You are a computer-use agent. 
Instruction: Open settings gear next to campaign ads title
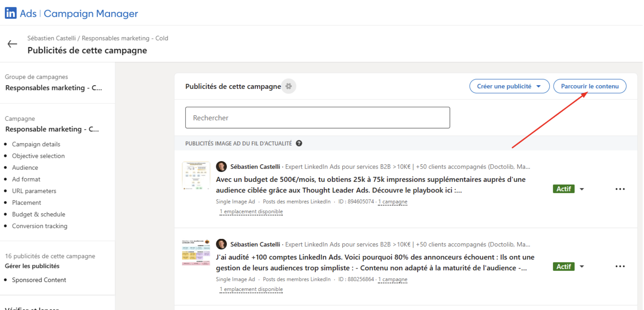[x=288, y=86]
